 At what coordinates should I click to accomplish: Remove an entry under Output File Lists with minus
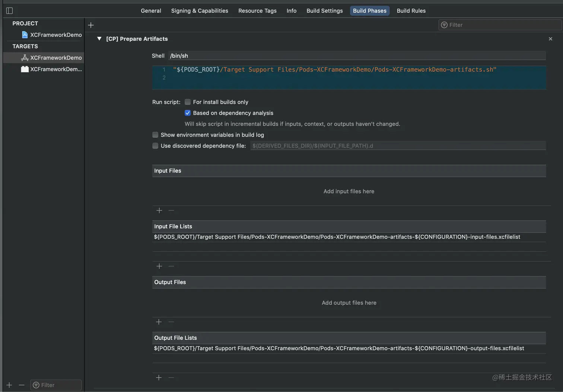[x=171, y=377]
